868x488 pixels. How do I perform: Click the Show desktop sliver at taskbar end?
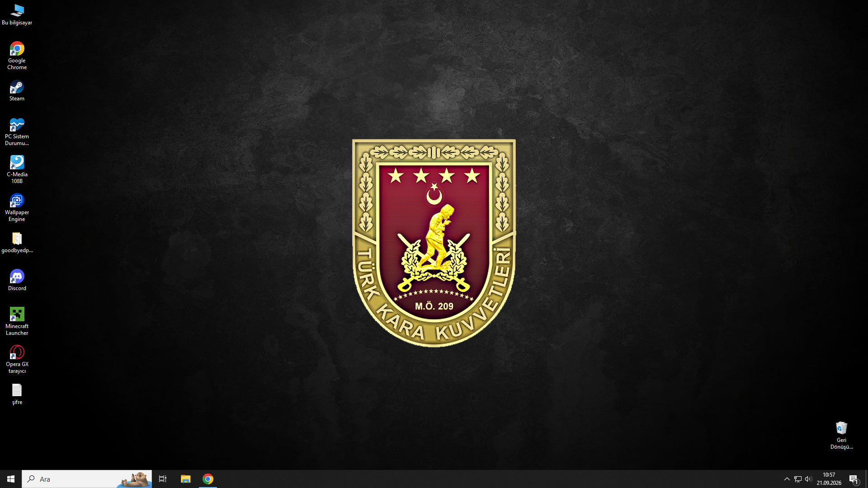pos(866,479)
